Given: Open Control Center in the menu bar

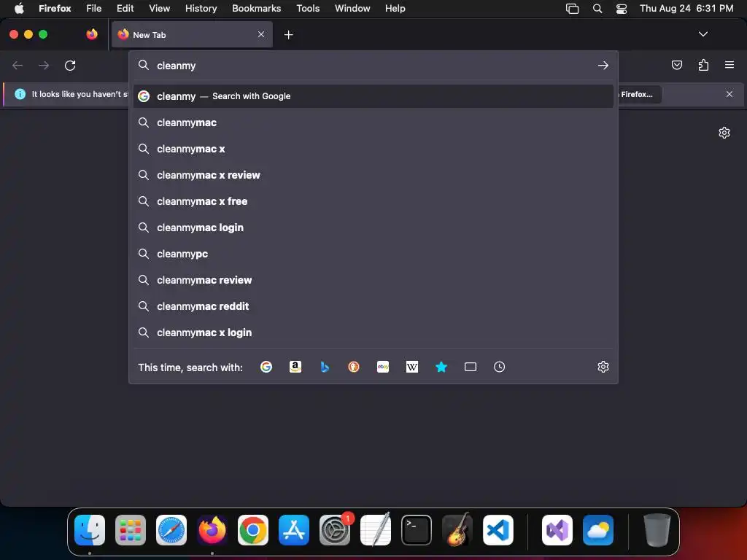Looking at the screenshot, I should pos(622,8).
